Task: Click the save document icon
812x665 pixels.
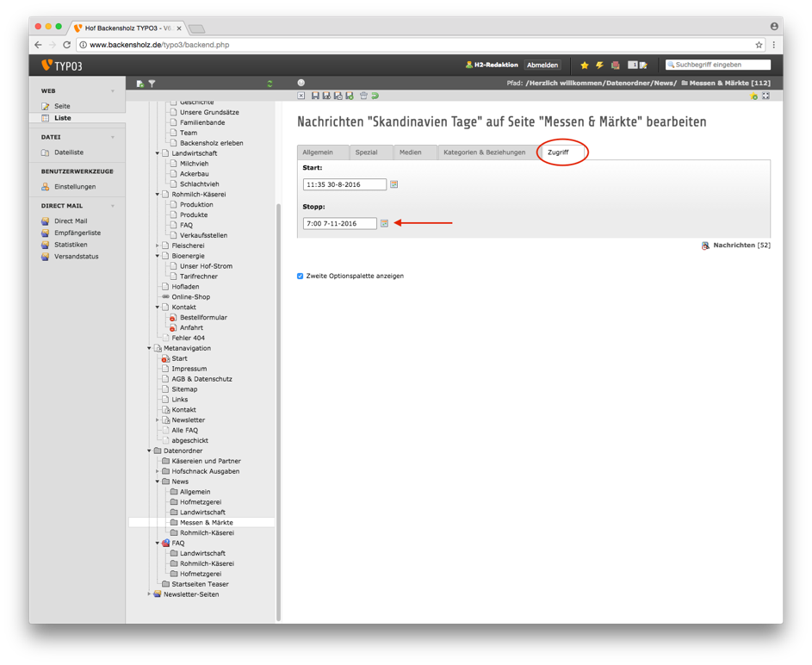Action: click(x=315, y=96)
